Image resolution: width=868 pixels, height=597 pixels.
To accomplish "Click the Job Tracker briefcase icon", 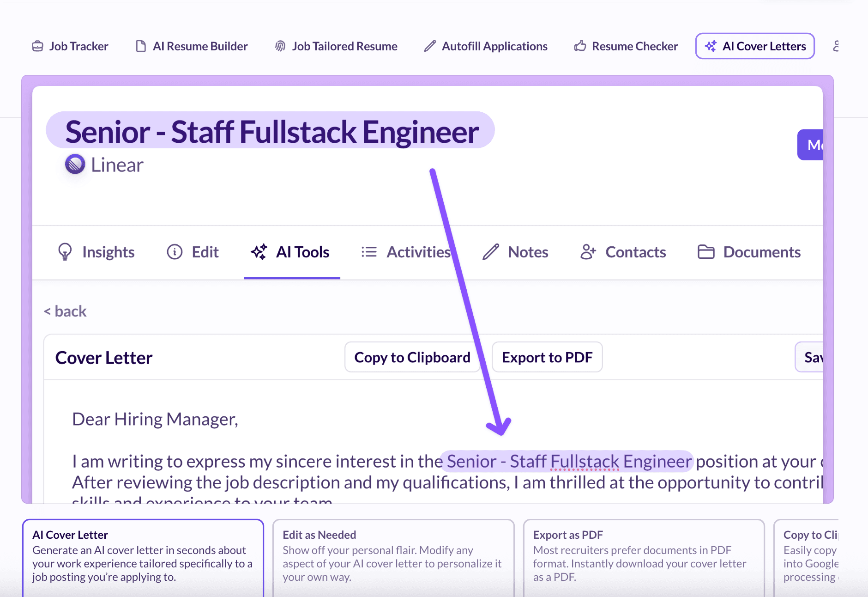I will pos(37,46).
